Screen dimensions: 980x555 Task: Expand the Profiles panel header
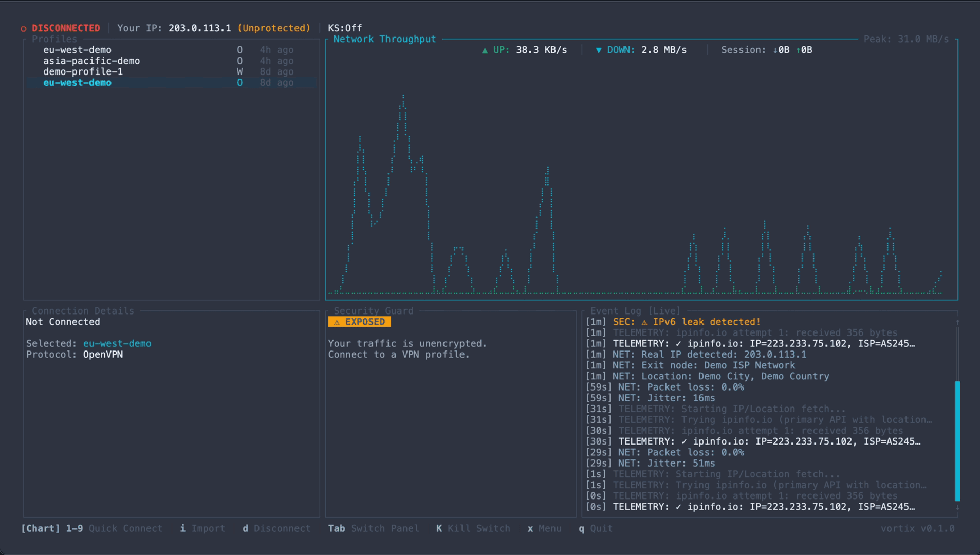54,39
